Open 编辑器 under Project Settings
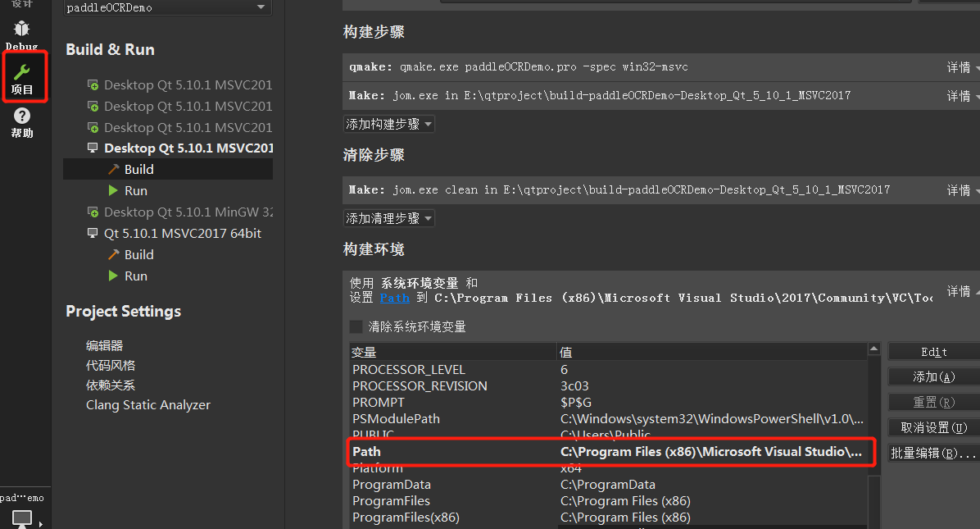980x529 pixels. pyautogui.click(x=104, y=345)
